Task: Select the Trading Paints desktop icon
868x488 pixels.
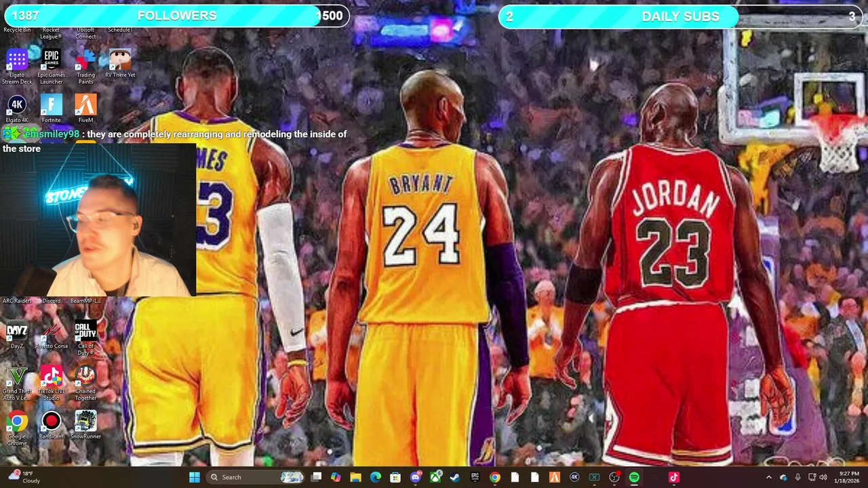Action: (x=85, y=66)
